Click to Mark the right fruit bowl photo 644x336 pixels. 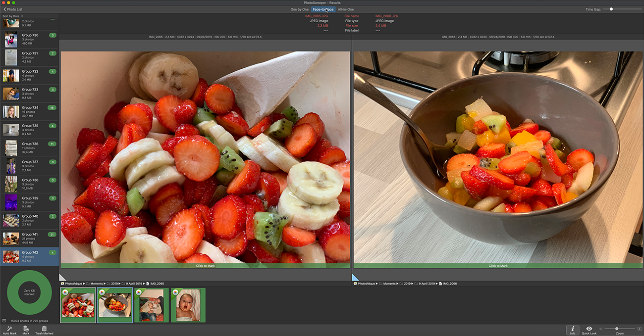point(498,266)
